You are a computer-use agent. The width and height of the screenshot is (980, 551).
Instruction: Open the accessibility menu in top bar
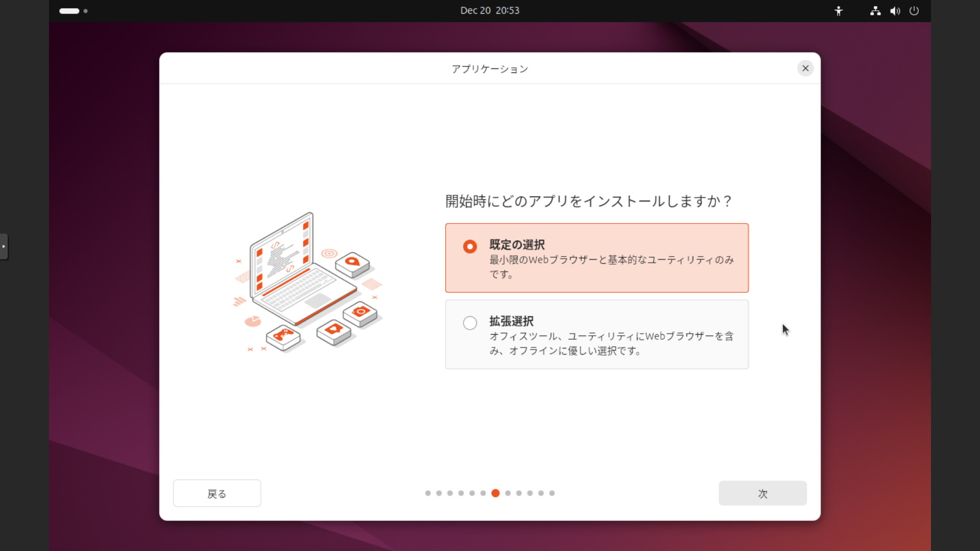point(839,11)
